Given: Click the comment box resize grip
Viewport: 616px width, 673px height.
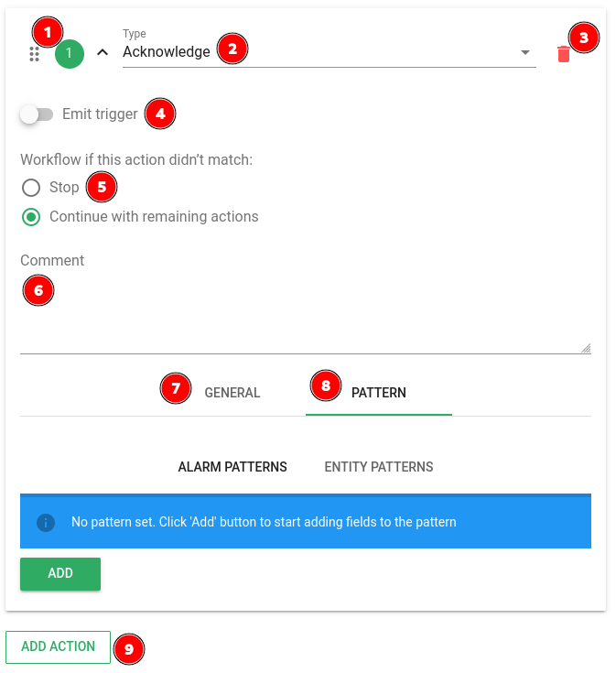Looking at the screenshot, I should [x=586, y=348].
